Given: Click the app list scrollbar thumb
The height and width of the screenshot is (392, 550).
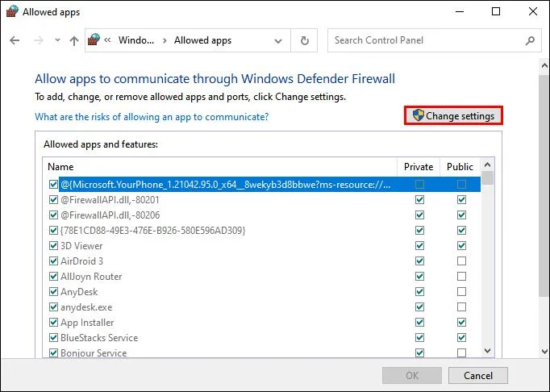Looking at the screenshot, I should [487, 178].
